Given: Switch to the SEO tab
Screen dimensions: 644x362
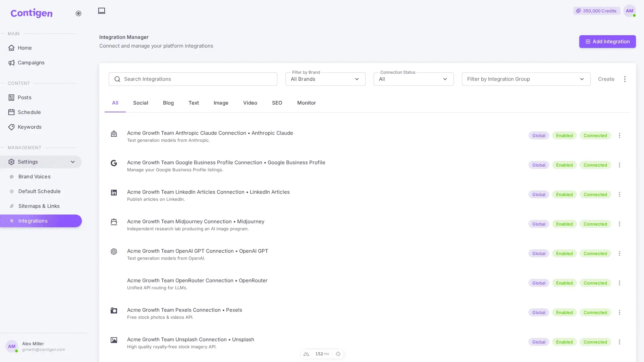Looking at the screenshot, I should pos(277,103).
